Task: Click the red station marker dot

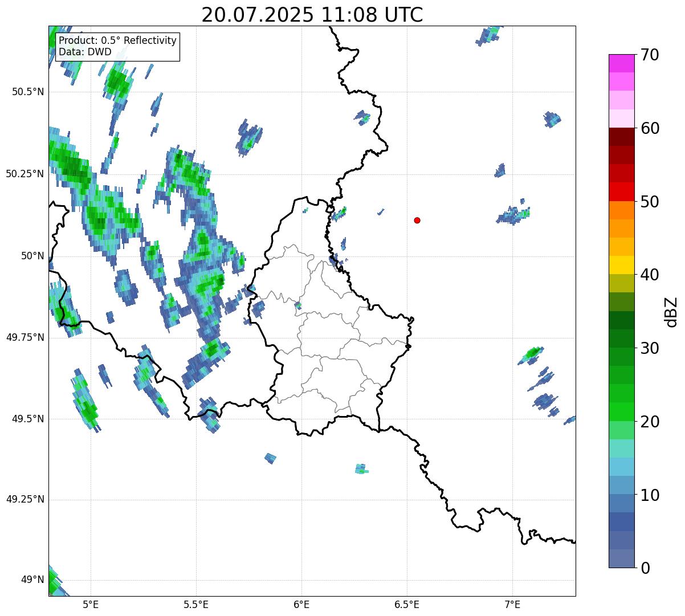Action: point(417,220)
